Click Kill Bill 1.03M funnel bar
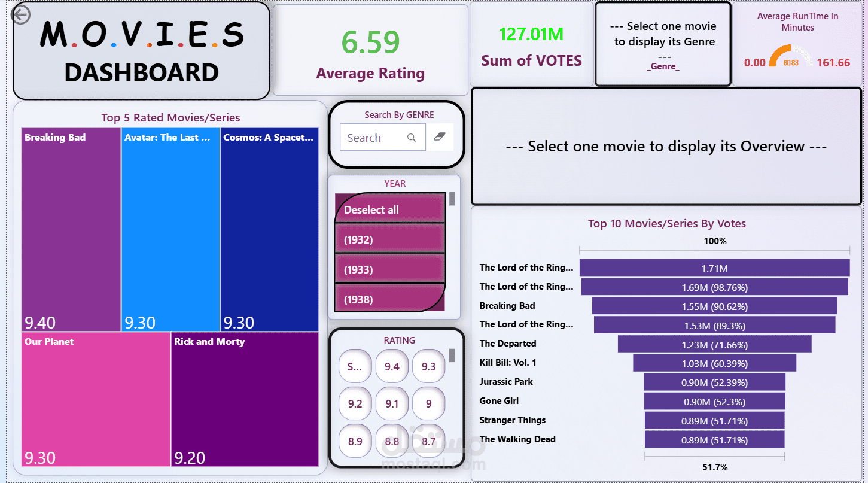The image size is (868, 483). point(714,363)
